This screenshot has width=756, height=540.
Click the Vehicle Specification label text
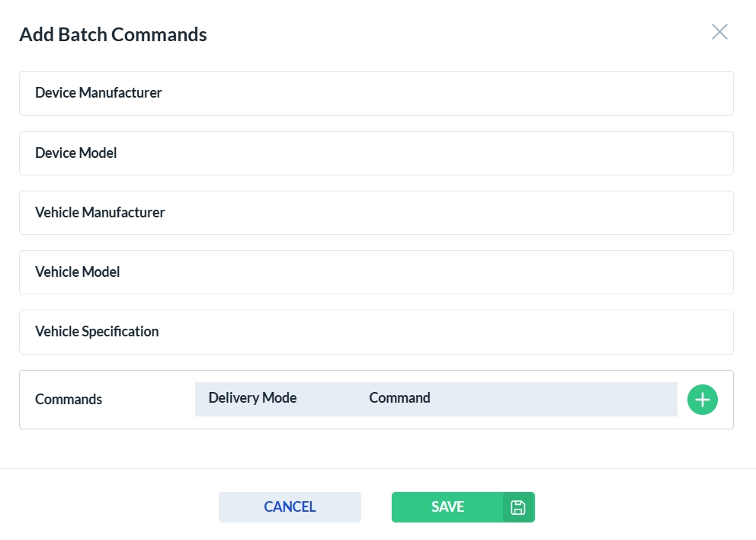click(x=97, y=332)
